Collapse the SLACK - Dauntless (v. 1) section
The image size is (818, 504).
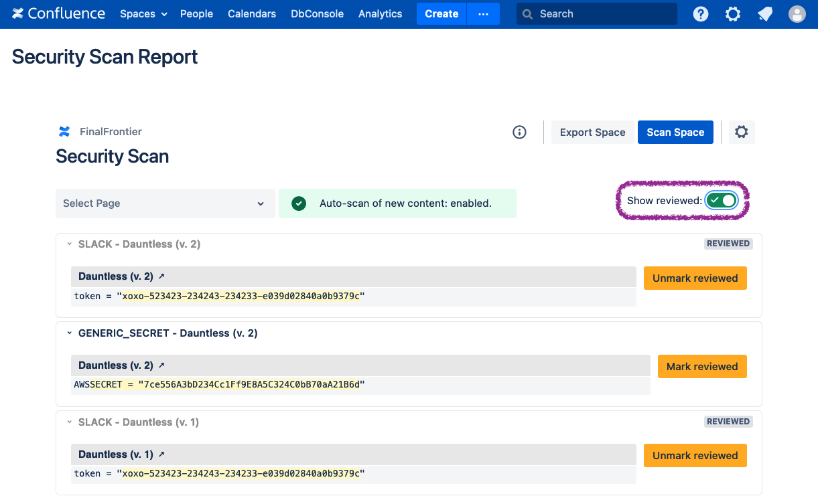pos(69,422)
